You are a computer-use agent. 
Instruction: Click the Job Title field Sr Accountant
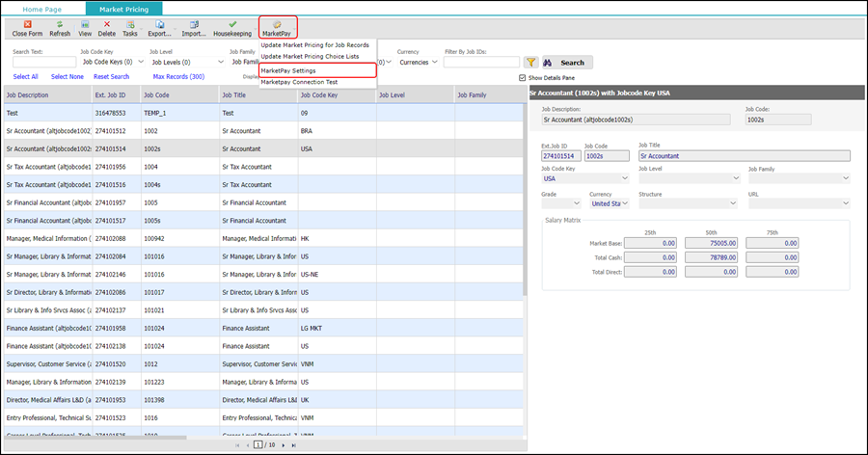[x=744, y=156]
